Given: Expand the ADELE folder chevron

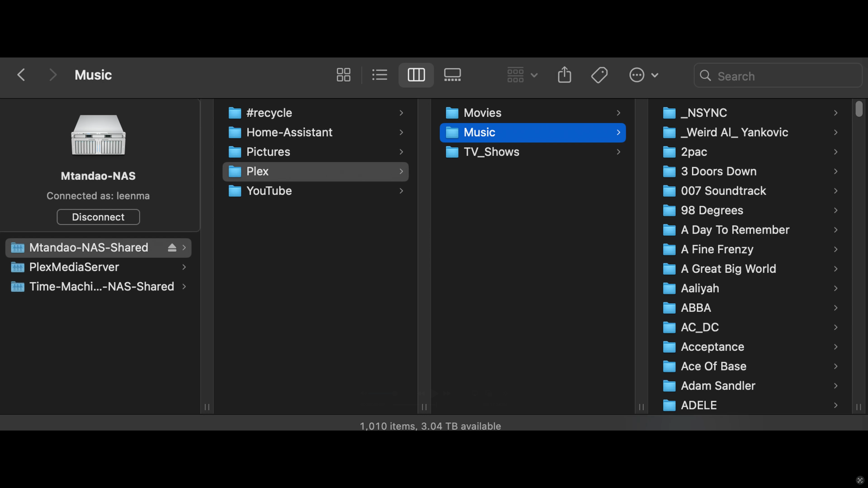Looking at the screenshot, I should [836, 405].
